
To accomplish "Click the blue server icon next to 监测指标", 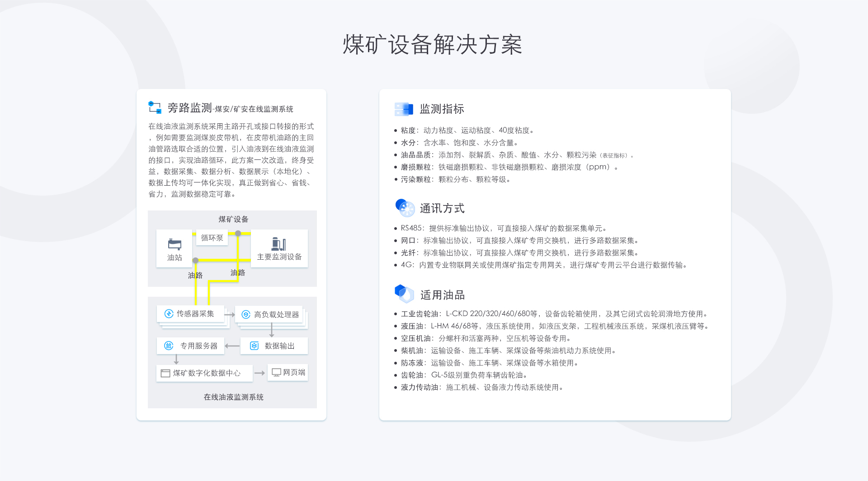I will [x=404, y=109].
